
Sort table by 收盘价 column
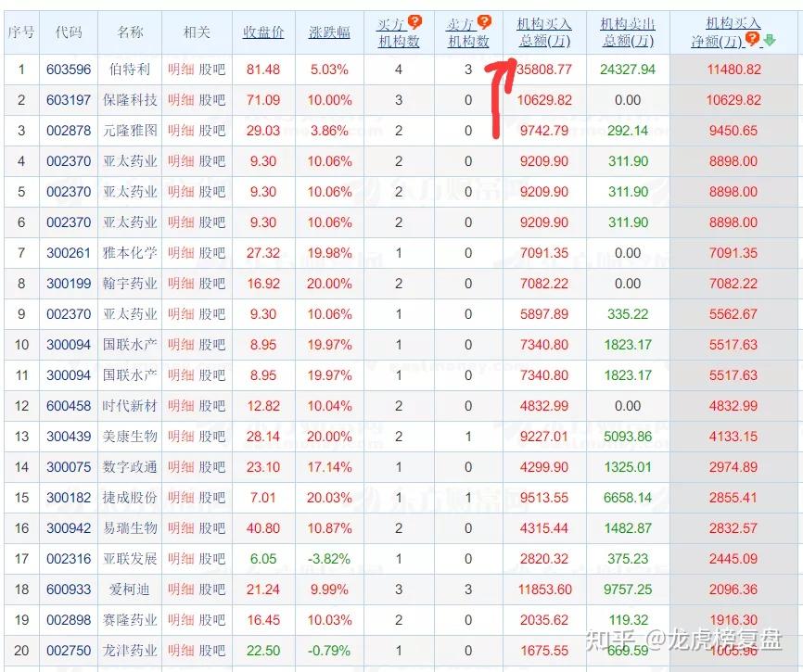click(263, 32)
